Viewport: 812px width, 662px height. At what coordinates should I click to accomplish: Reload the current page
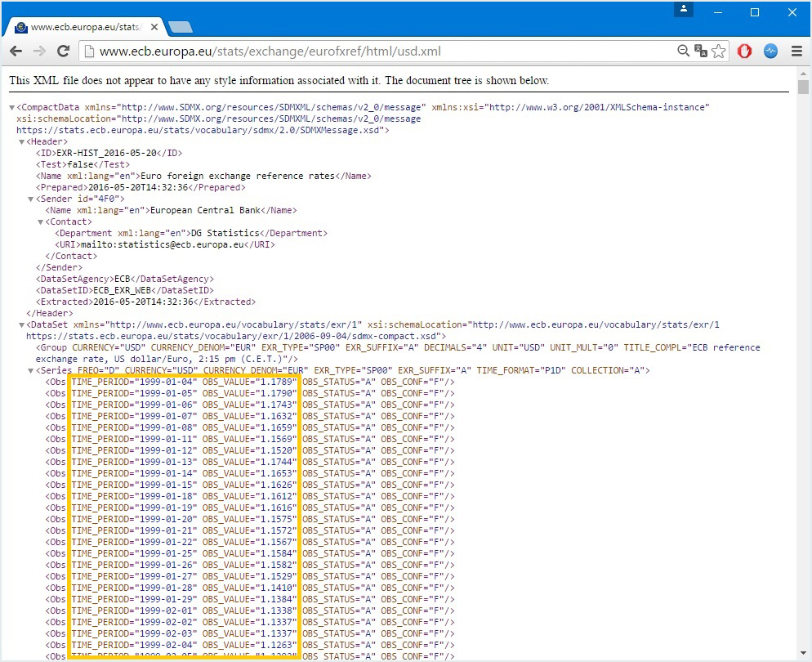(x=63, y=51)
